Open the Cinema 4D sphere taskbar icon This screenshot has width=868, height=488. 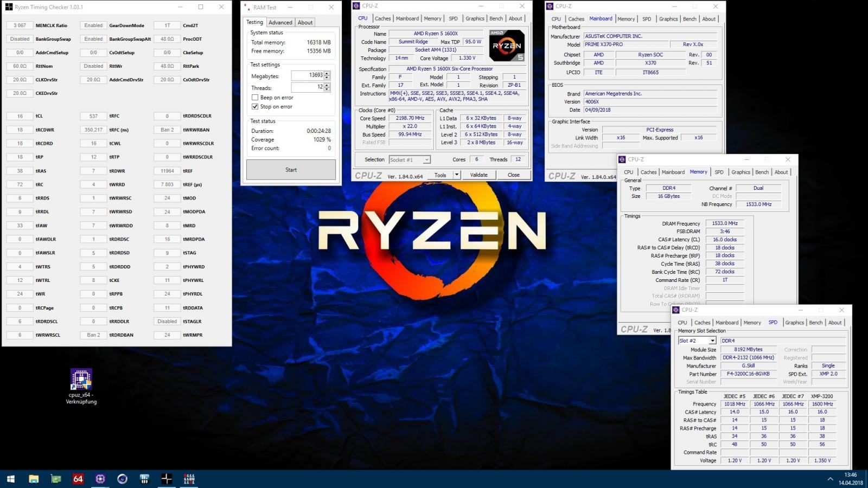click(122, 479)
